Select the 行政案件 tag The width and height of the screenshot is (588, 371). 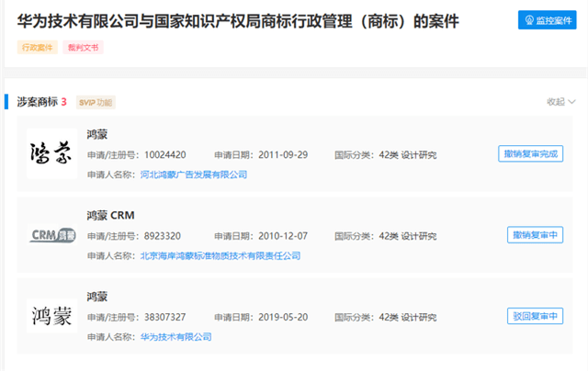37,47
